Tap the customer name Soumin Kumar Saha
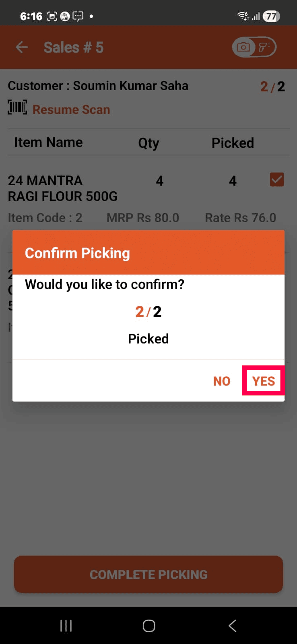 (x=130, y=86)
